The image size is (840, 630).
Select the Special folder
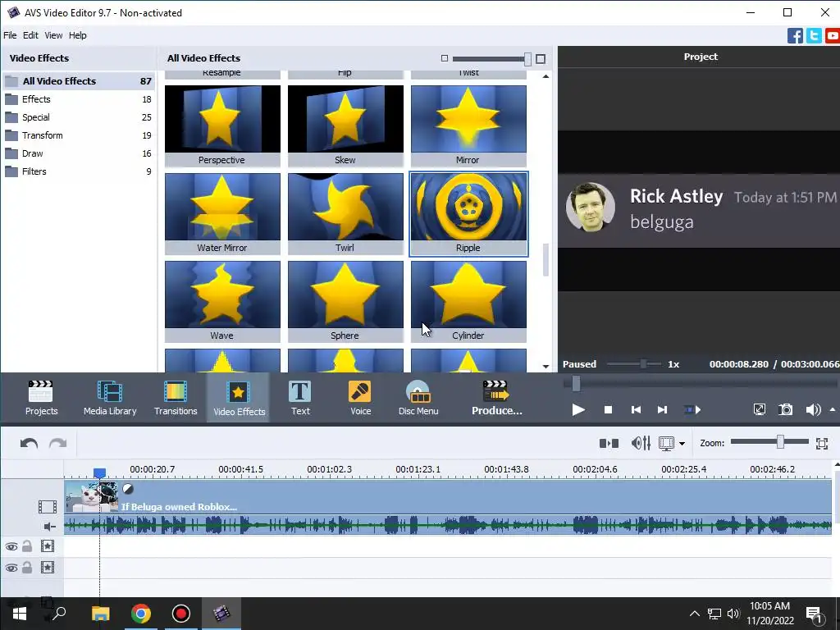point(79,117)
